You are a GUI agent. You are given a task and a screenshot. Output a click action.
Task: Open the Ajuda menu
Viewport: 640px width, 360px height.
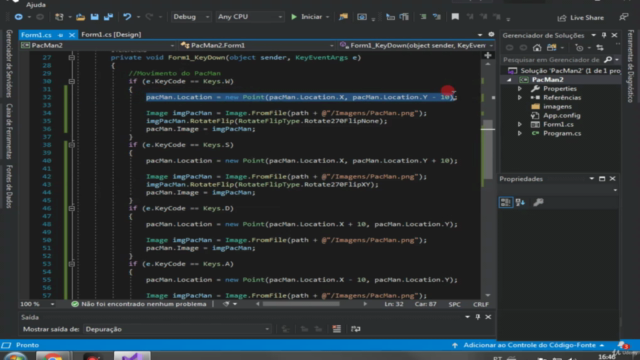36,5
